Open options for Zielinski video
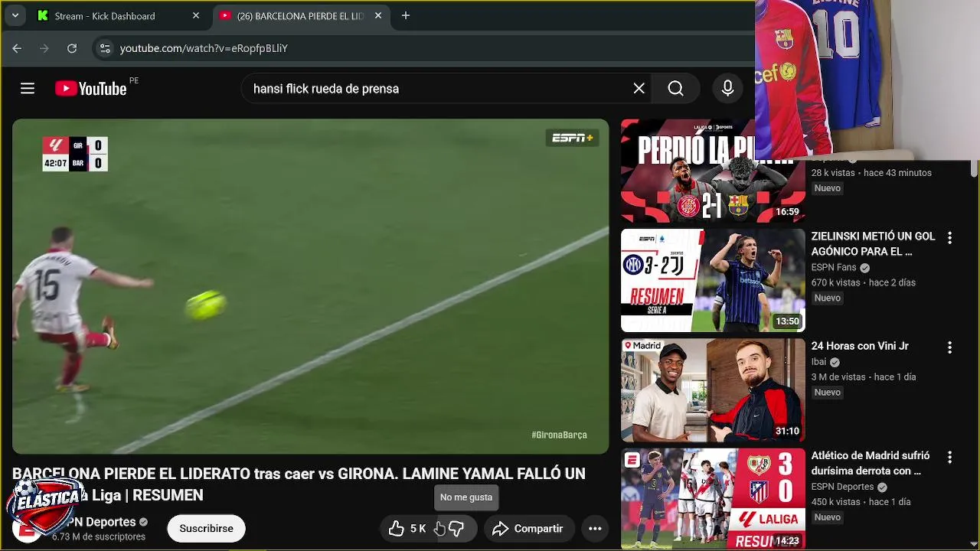This screenshot has height=551, width=980. [x=949, y=238]
